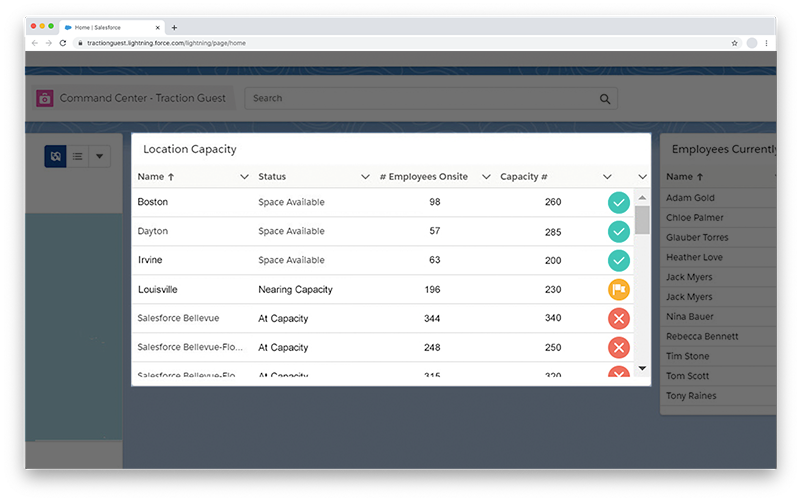This screenshot has height=501, width=800.
Task: Open the Name column dropdown chevron
Action: pos(244,177)
